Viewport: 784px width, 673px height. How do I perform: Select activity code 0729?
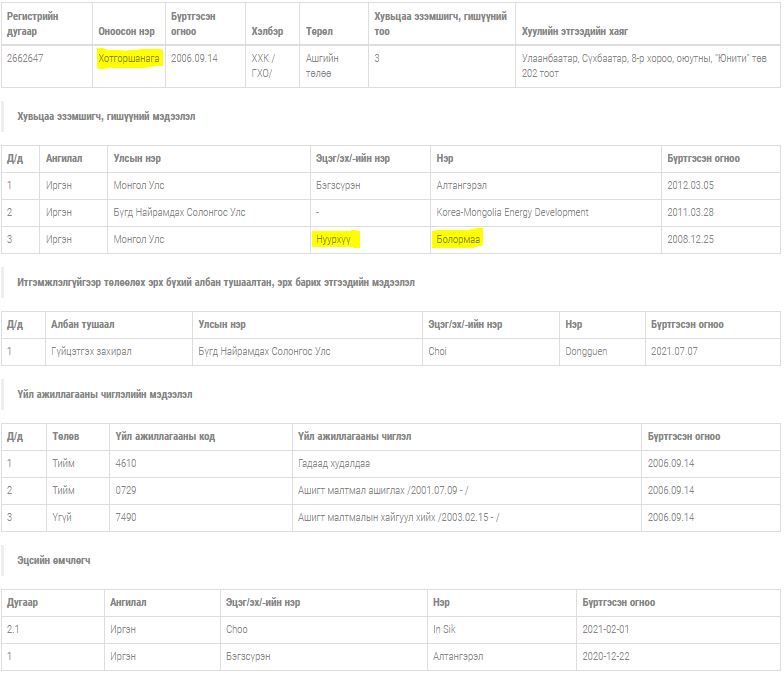126,491
